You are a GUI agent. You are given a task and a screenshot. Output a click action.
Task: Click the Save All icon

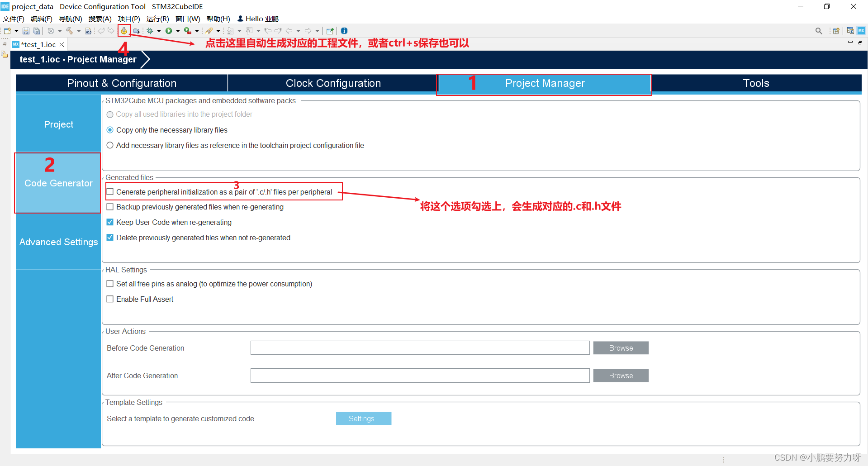pos(36,31)
